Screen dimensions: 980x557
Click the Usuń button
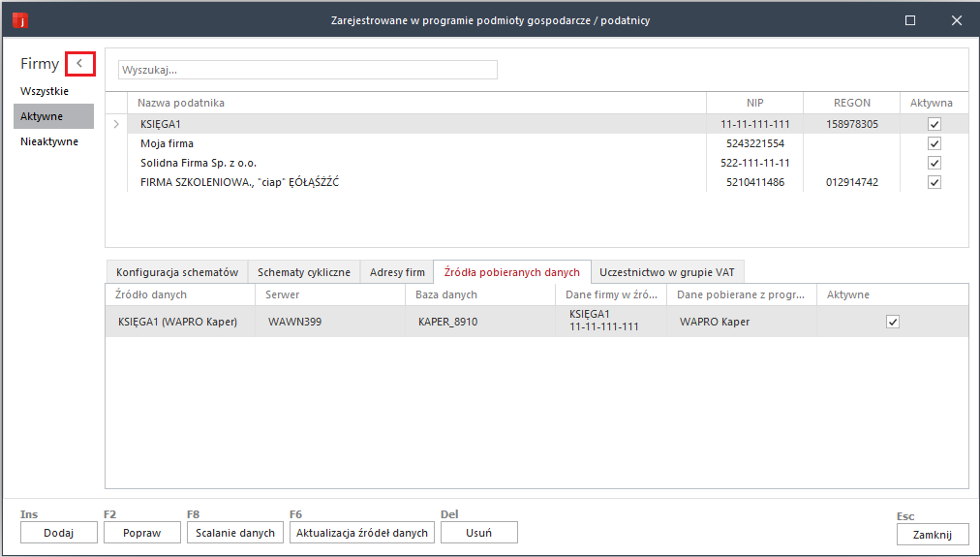(x=478, y=533)
